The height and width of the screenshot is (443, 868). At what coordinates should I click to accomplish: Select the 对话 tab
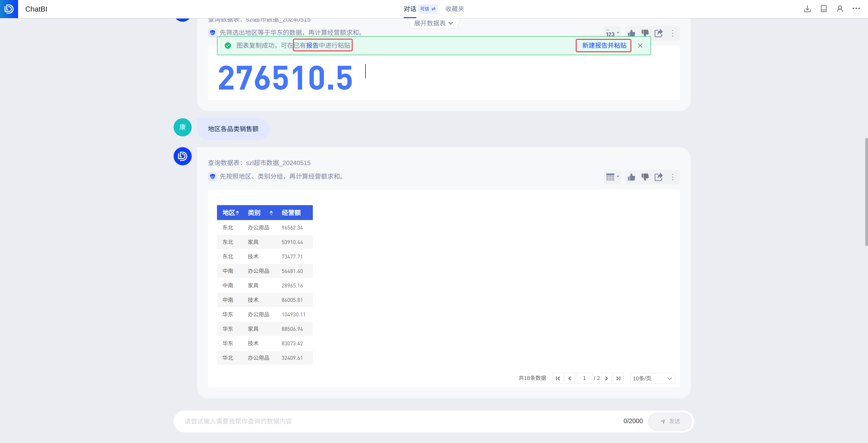[x=410, y=9]
